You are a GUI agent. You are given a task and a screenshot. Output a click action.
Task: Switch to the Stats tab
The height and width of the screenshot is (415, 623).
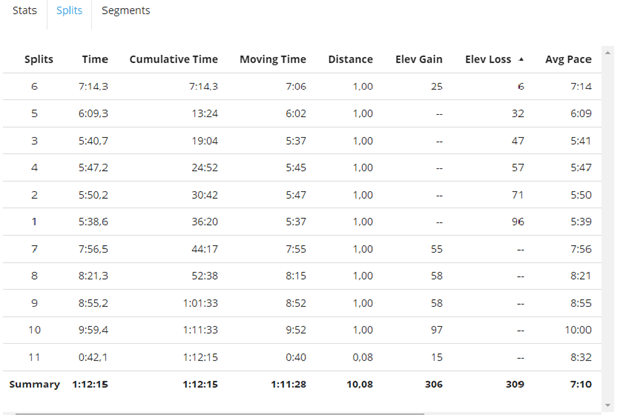(25, 11)
